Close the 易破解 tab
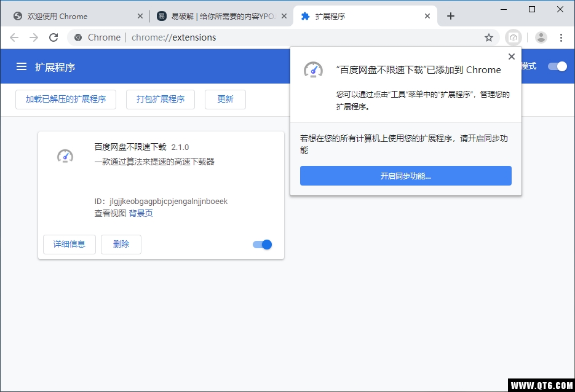Image resolution: width=575 pixels, height=392 pixels. (x=284, y=16)
